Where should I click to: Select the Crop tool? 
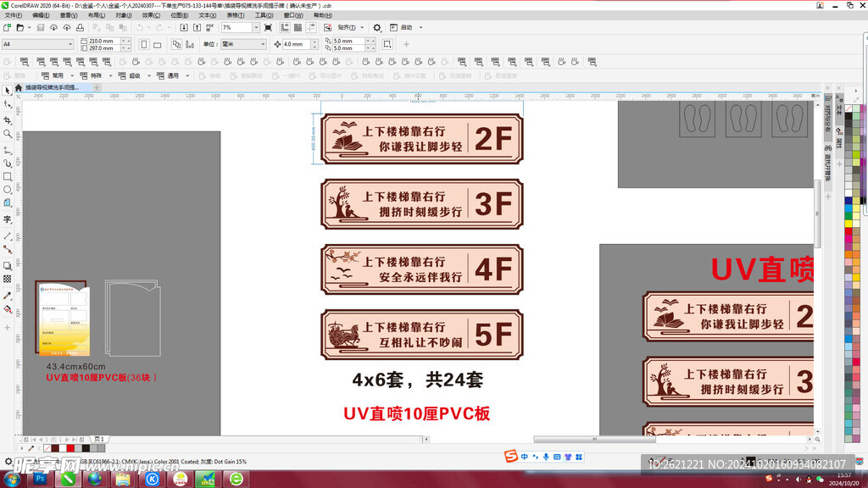tap(7, 120)
